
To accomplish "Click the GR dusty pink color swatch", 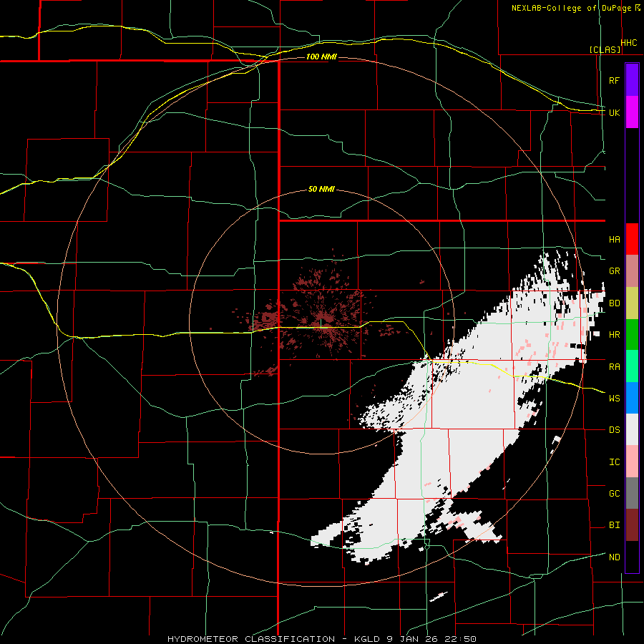I will 632,270.
